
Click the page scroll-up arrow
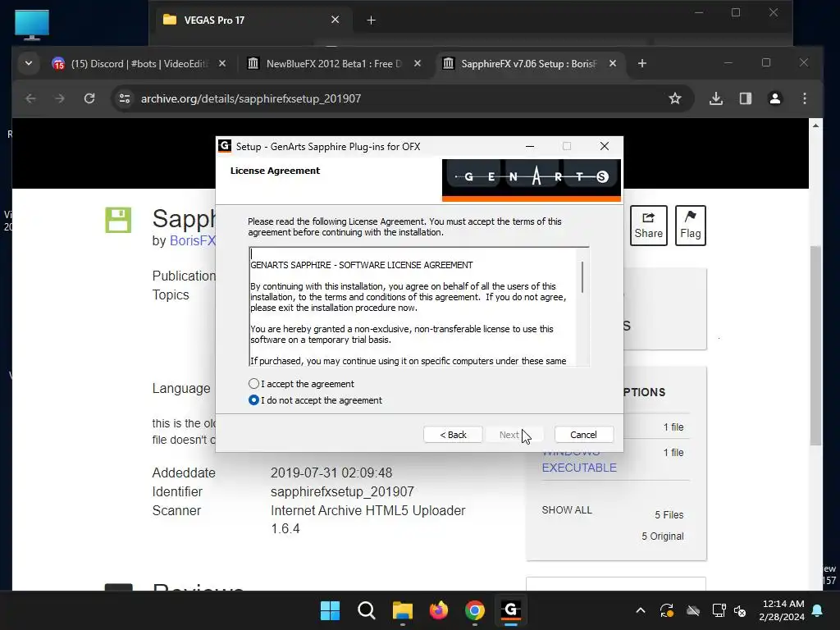tap(815, 126)
